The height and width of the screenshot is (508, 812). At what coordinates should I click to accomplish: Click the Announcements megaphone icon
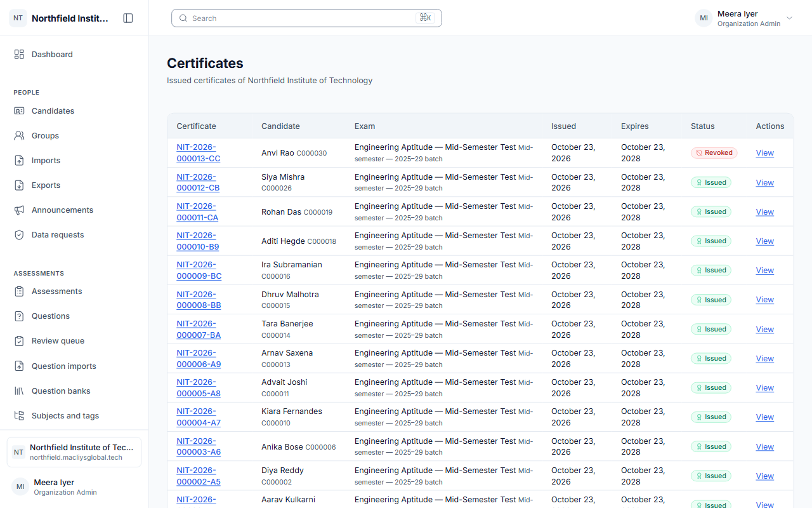19,210
